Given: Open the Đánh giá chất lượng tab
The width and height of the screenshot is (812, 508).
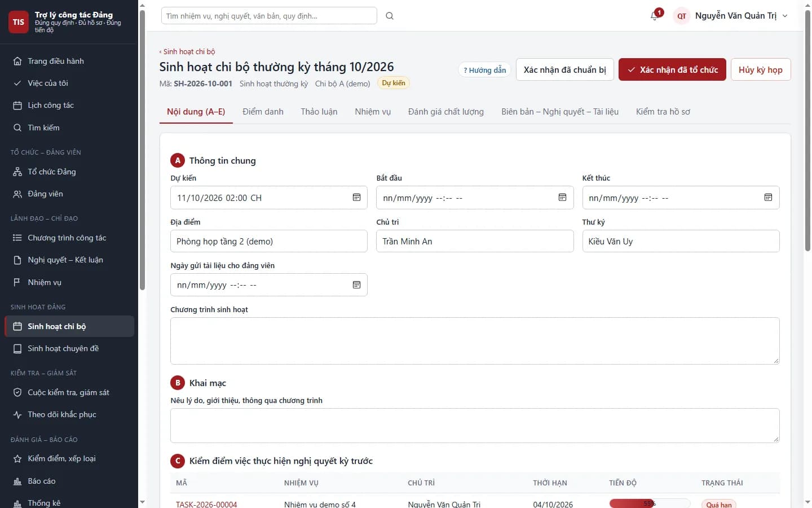Looking at the screenshot, I should (446, 112).
